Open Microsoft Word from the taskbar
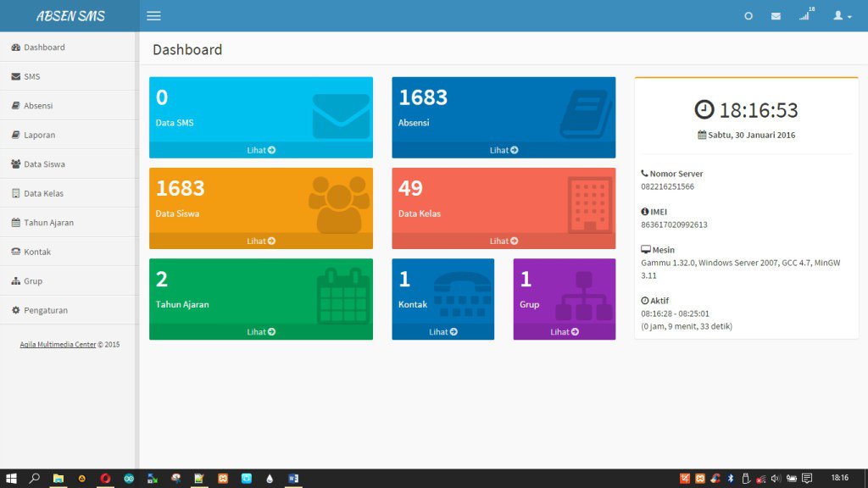 [x=293, y=478]
